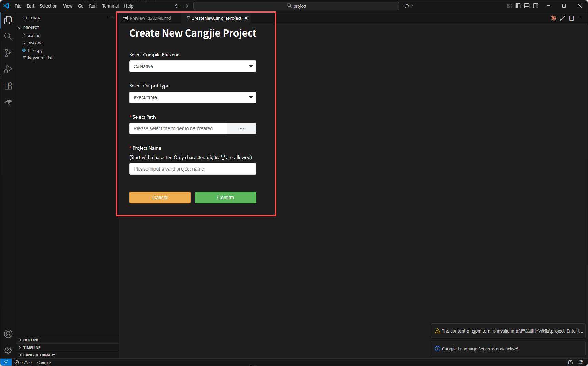Open the Select Compile Backend dropdown
The width and height of the screenshot is (588, 366).
[193, 66]
